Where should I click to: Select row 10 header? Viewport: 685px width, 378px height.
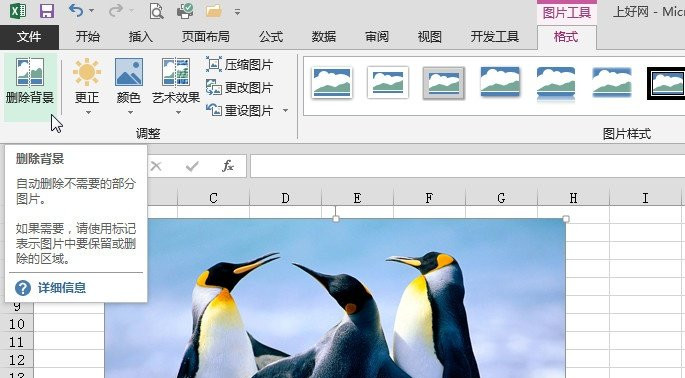tap(17, 324)
